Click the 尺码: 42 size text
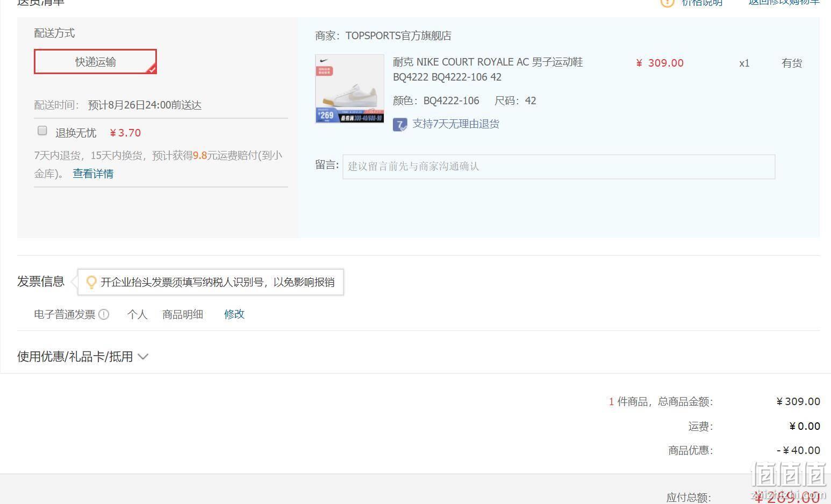 click(x=515, y=101)
